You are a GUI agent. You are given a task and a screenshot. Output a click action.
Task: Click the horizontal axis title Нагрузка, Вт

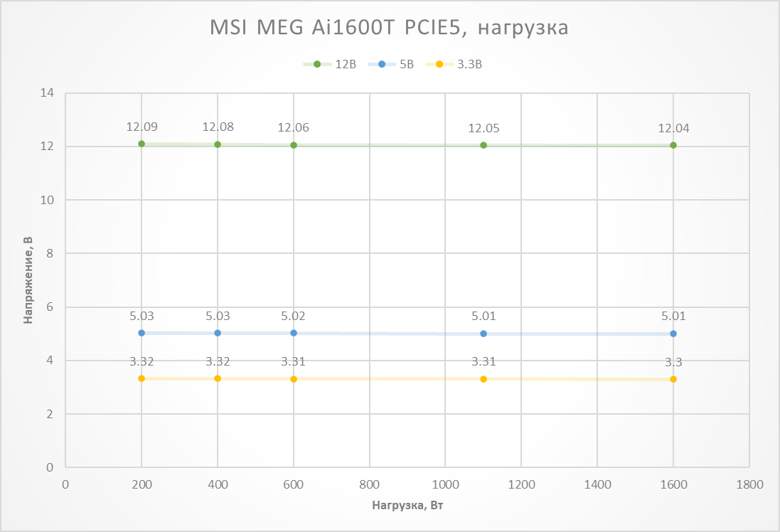coord(407,506)
